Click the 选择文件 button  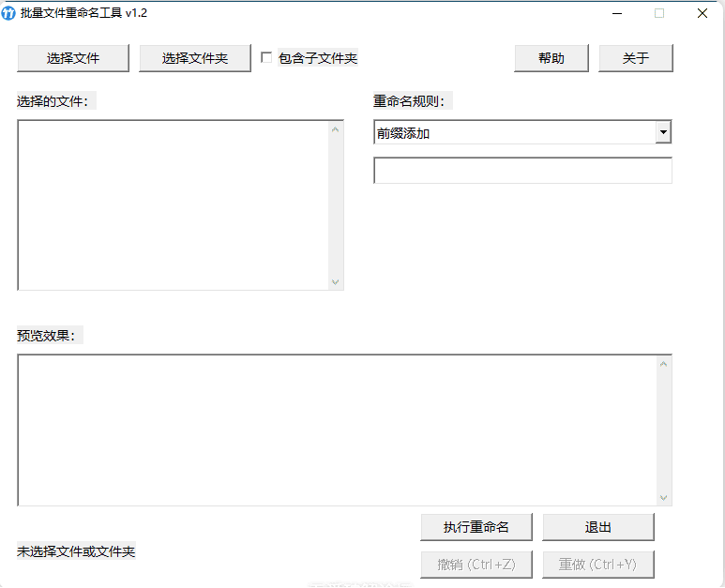tap(73, 58)
